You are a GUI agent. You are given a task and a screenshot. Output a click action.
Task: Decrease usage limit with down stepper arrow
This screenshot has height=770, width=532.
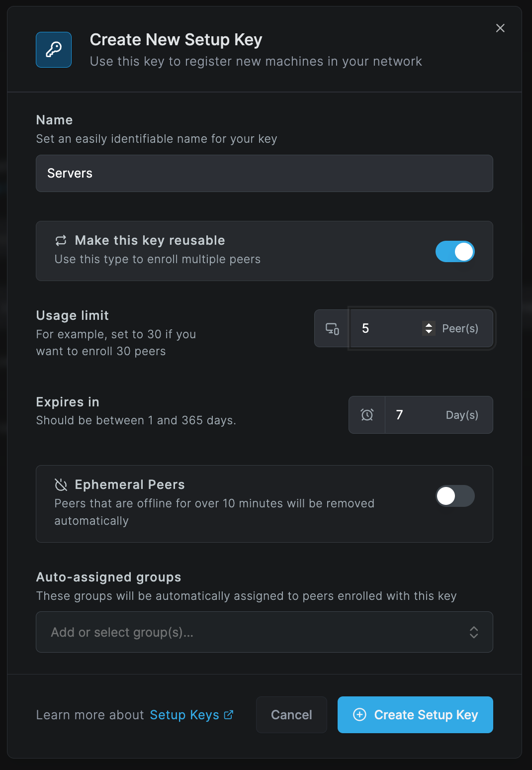429,332
